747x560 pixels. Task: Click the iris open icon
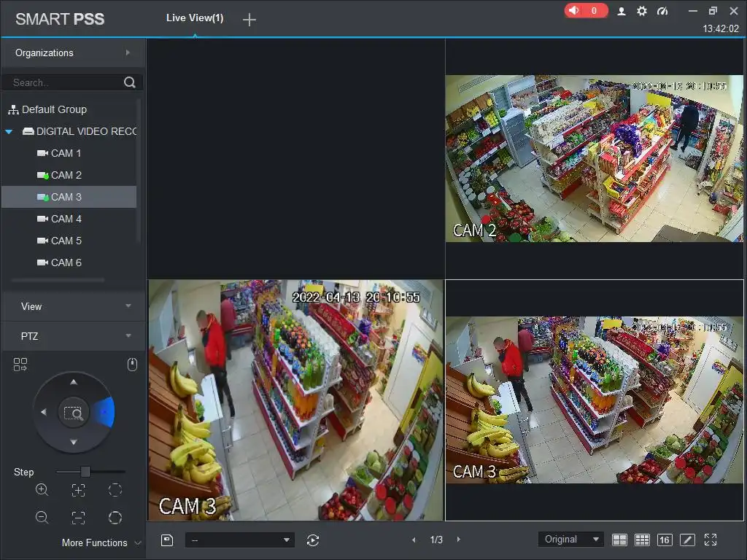click(115, 518)
